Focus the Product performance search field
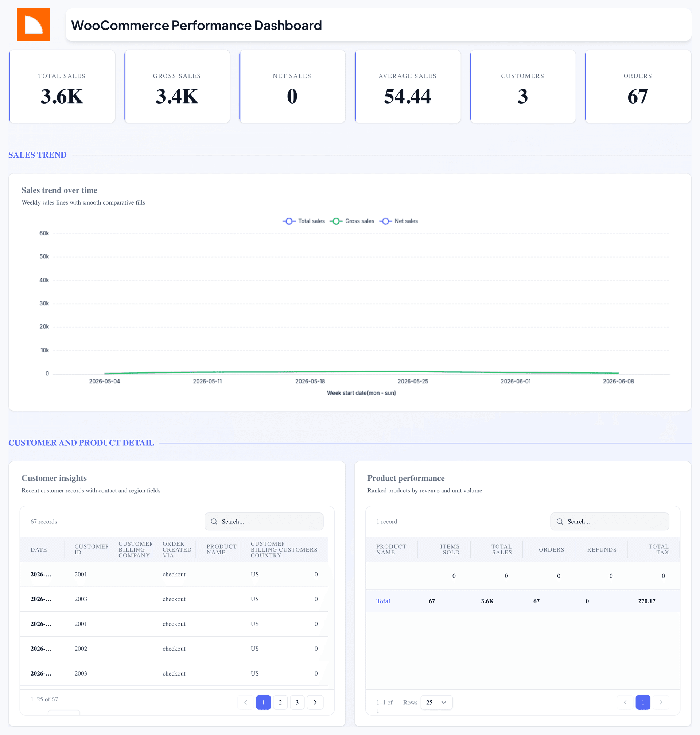Image resolution: width=700 pixels, height=735 pixels. click(x=610, y=522)
